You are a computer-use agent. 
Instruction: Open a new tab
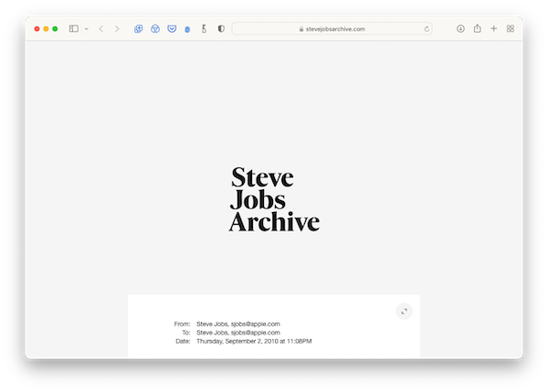[x=493, y=28]
